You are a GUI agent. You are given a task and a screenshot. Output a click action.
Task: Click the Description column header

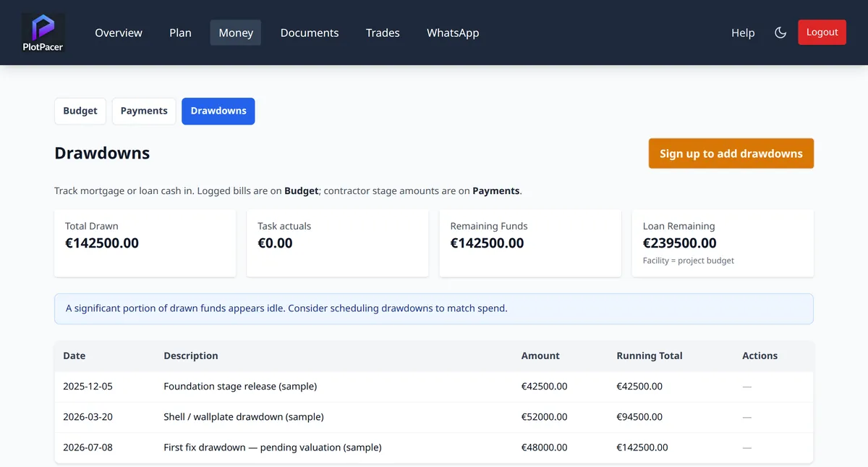191,355
